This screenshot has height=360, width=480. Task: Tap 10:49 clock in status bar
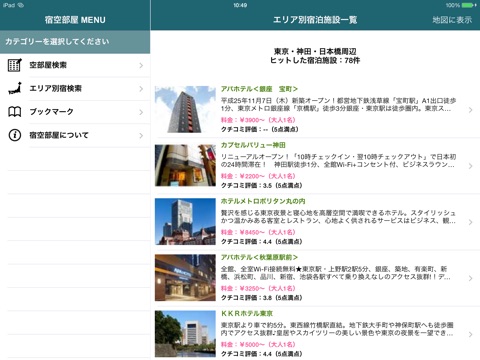pyautogui.click(x=240, y=5)
